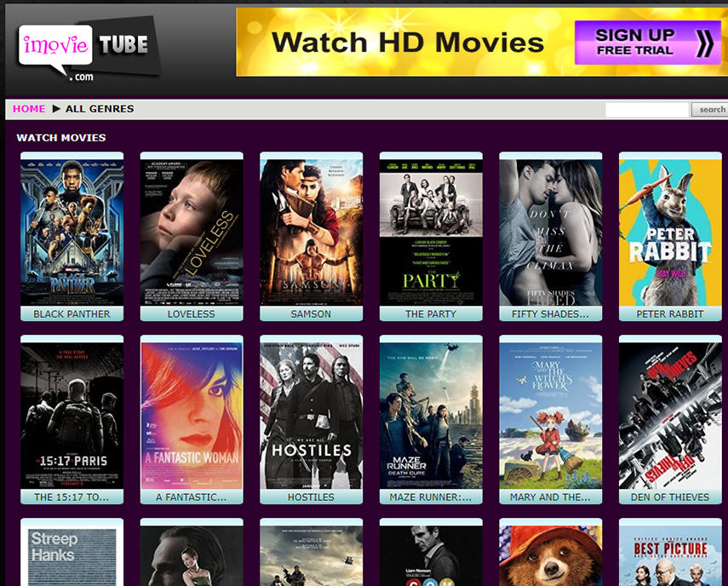The width and height of the screenshot is (728, 586).
Task: Open the Paddington bear movie poster
Action: pos(551,556)
